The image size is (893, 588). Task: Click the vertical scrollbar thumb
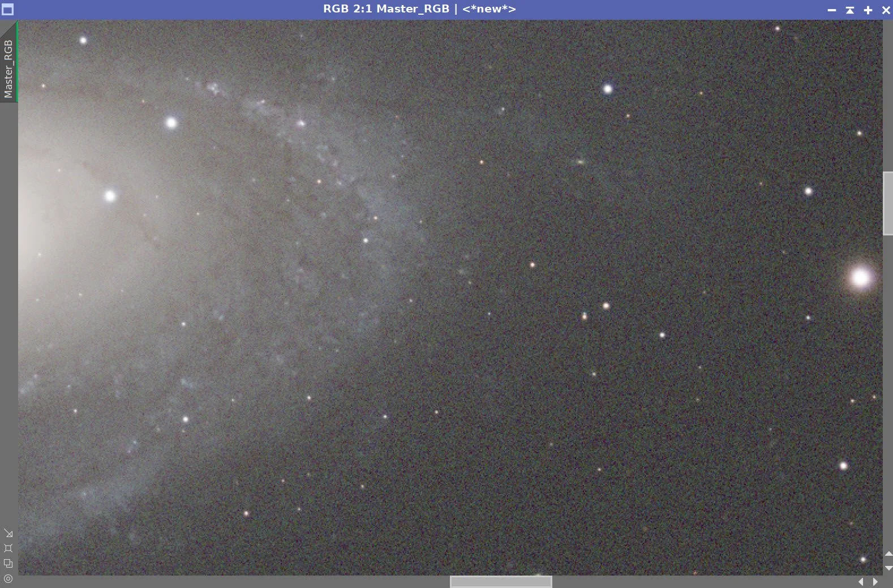888,203
